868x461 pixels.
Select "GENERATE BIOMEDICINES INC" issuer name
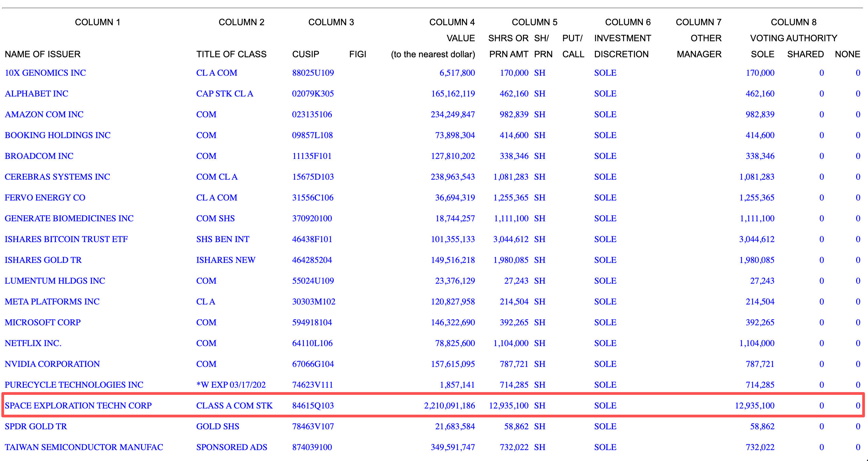point(69,218)
